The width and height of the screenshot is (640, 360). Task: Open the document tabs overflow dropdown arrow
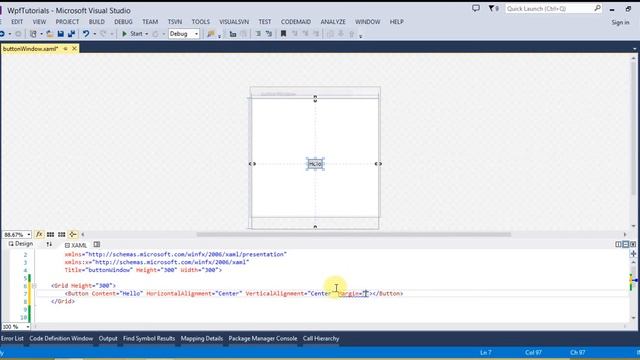point(634,49)
